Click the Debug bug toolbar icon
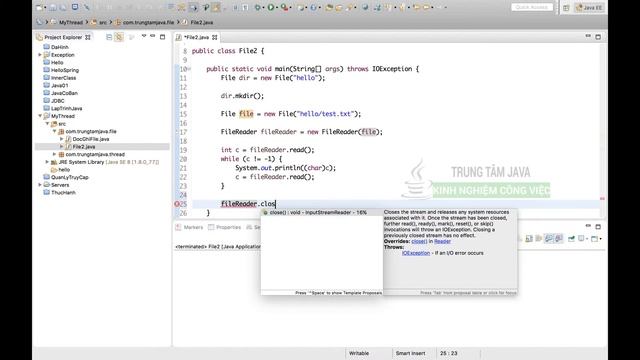640x360 pixels. click(x=257, y=7)
